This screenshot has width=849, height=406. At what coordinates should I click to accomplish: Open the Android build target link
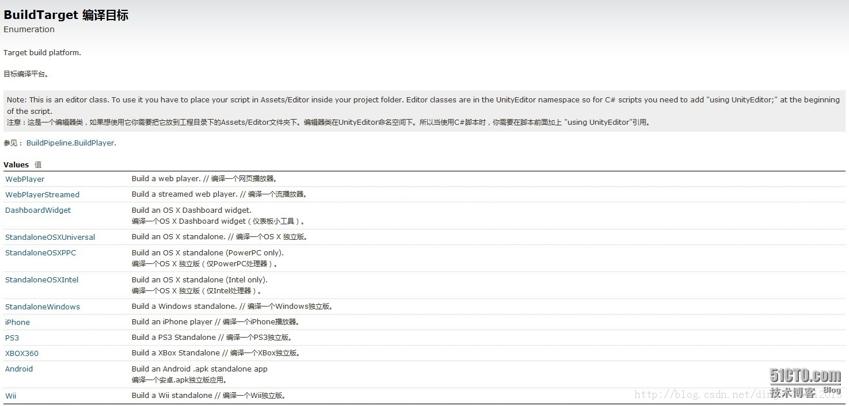[19, 369]
